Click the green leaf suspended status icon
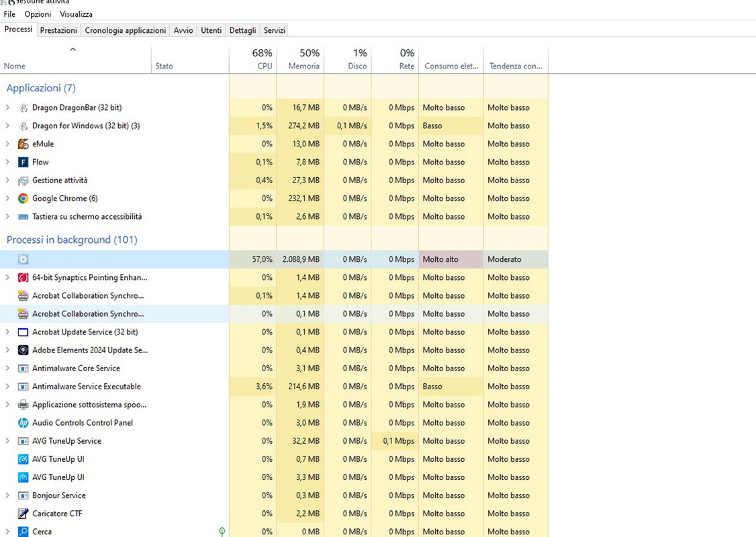 click(222, 531)
